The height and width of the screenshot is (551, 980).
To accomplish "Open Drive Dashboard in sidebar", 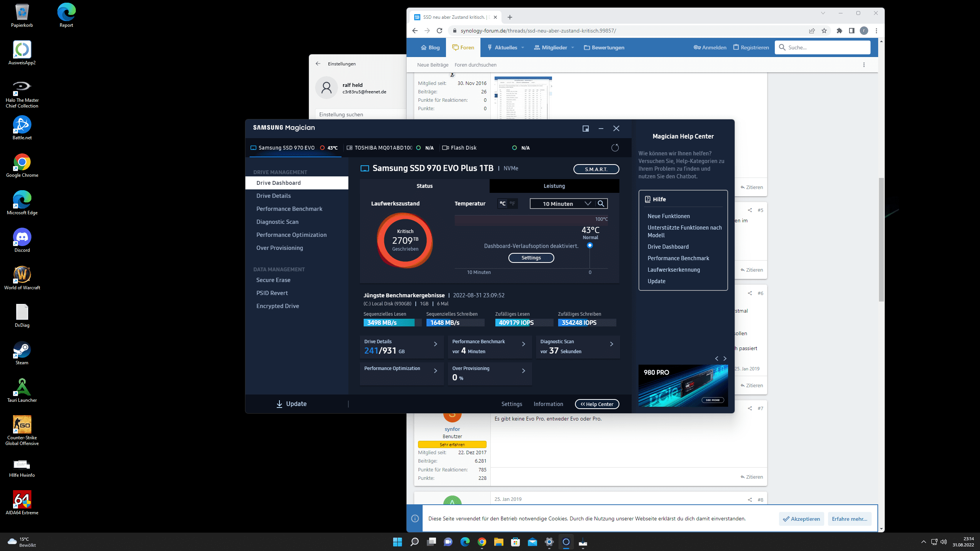I will tap(297, 183).
